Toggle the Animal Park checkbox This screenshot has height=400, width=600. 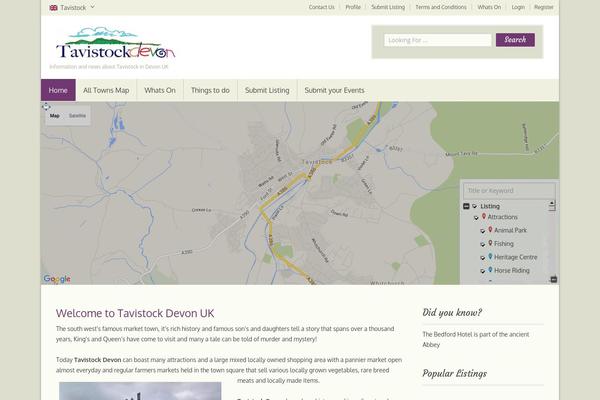point(483,231)
